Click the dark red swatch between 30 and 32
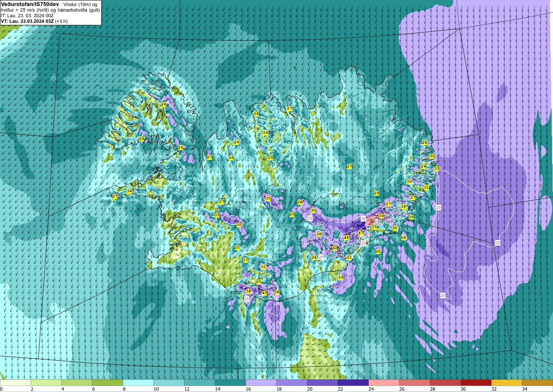The image size is (553, 392). click(x=476, y=383)
